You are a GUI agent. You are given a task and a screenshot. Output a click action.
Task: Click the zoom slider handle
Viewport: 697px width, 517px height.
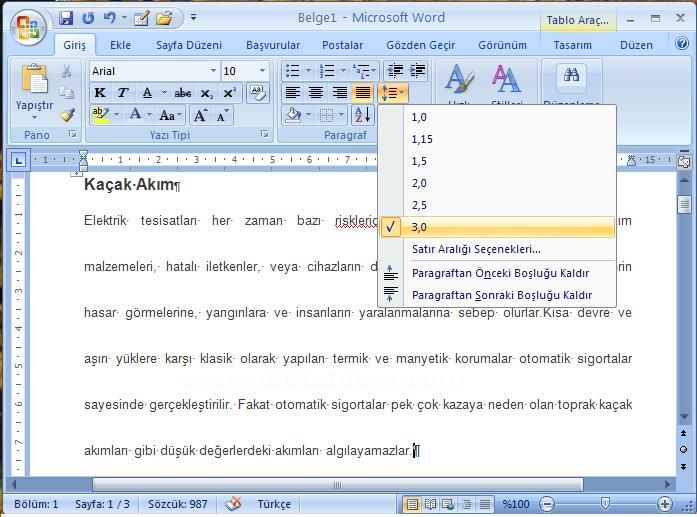tap(605, 504)
